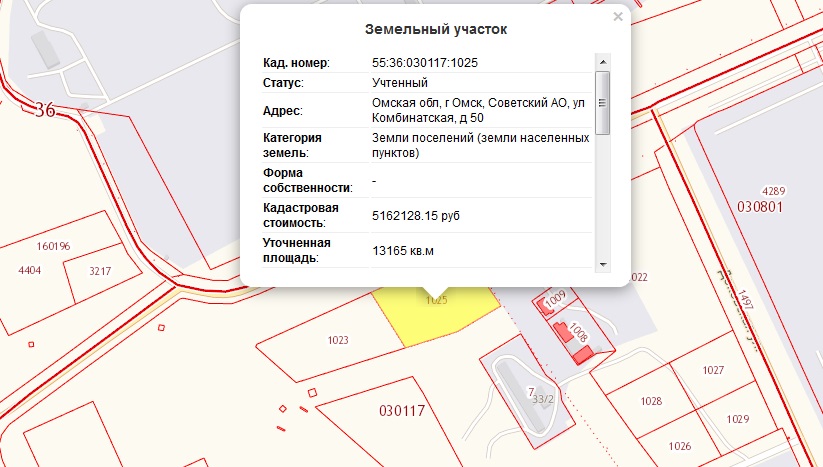Click the popup scrollbar down arrow

pos(602,264)
